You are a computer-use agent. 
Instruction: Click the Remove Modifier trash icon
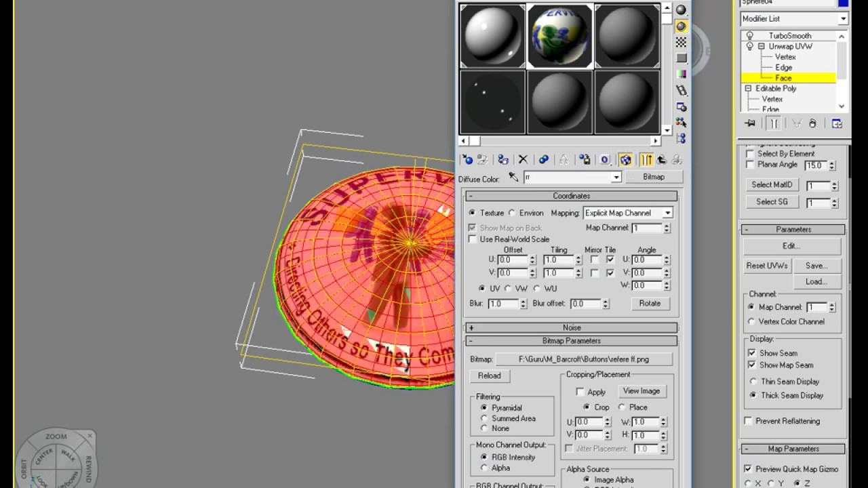tap(812, 123)
